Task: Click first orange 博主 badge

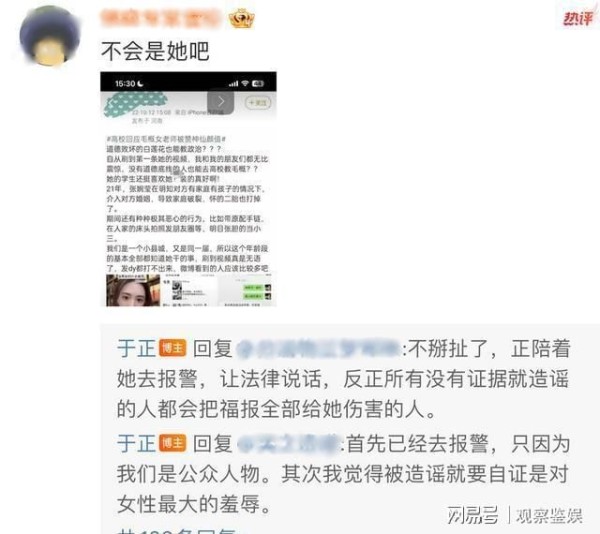Action: (x=173, y=348)
